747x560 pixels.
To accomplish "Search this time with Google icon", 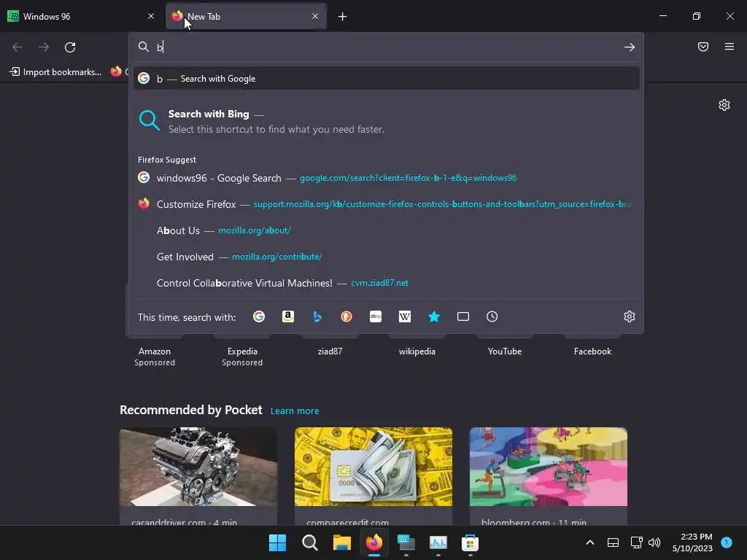I will click(259, 316).
